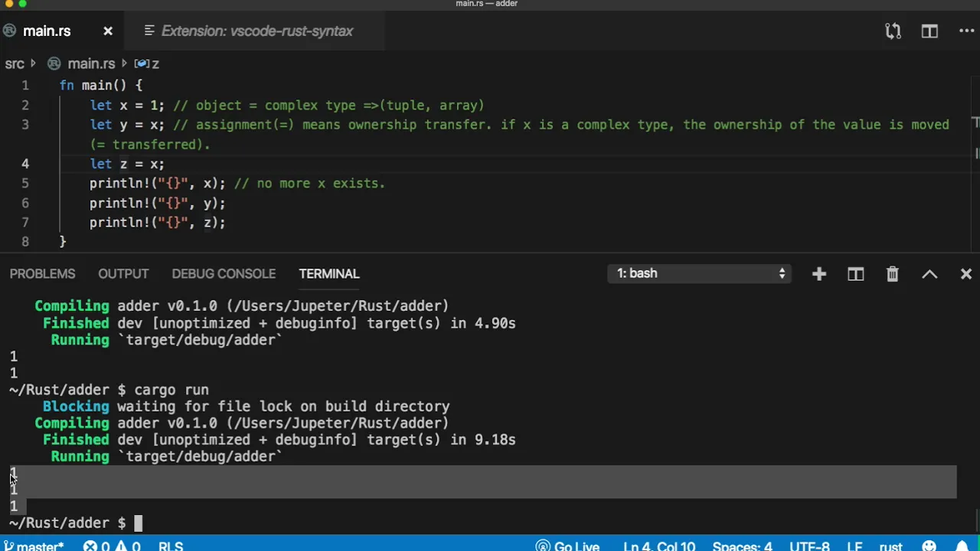980x551 pixels.
Task: Split the terminal pane
Action: [856, 274]
